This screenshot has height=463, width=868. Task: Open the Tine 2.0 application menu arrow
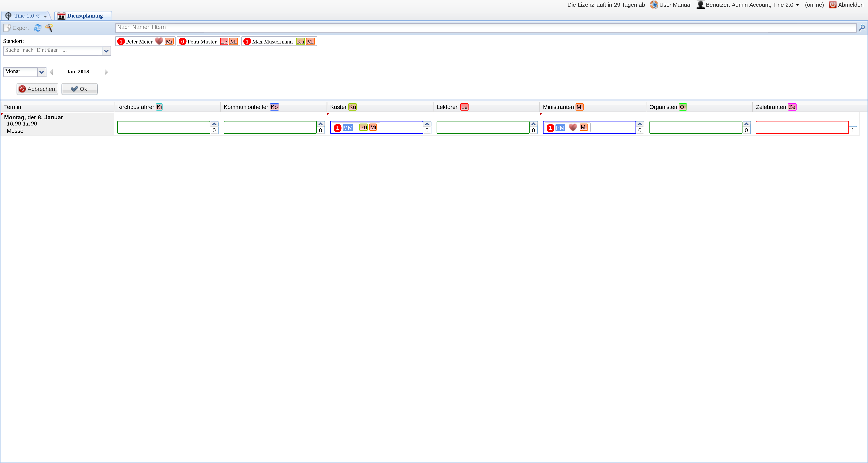point(45,17)
